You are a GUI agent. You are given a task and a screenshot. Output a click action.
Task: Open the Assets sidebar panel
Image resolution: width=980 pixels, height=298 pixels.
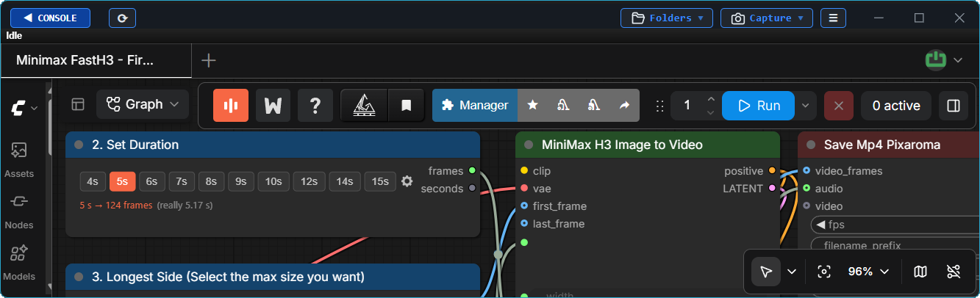[19, 160]
